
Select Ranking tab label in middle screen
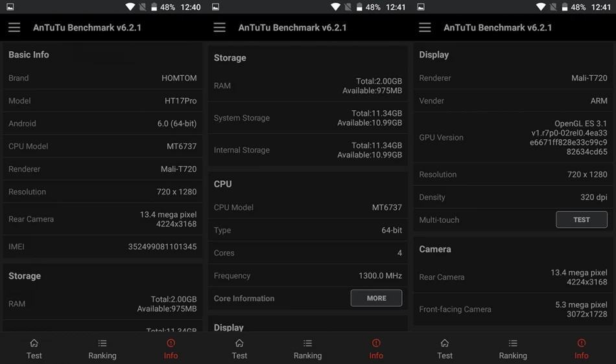307,356
